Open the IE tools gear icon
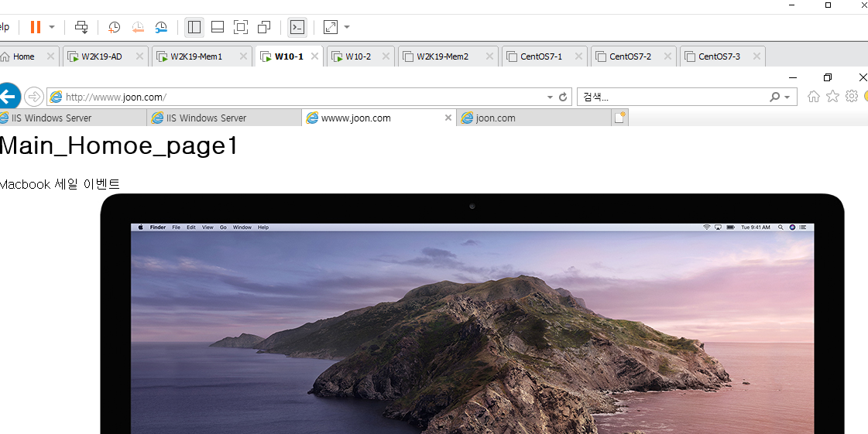868x434 pixels. click(852, 97)
